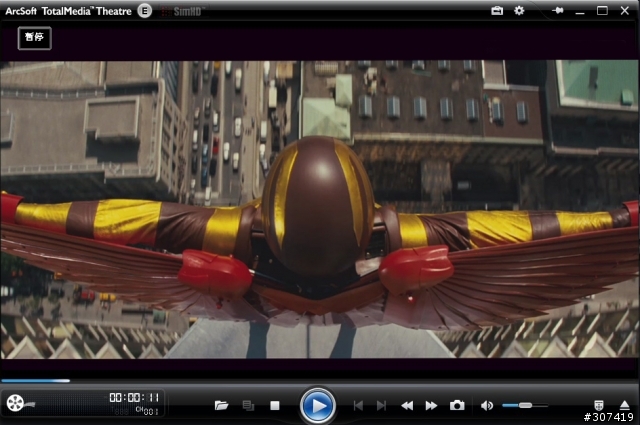This screenshot has width=640, height=425.
Task: Click the round E button by the title
Action: point(144,11)
